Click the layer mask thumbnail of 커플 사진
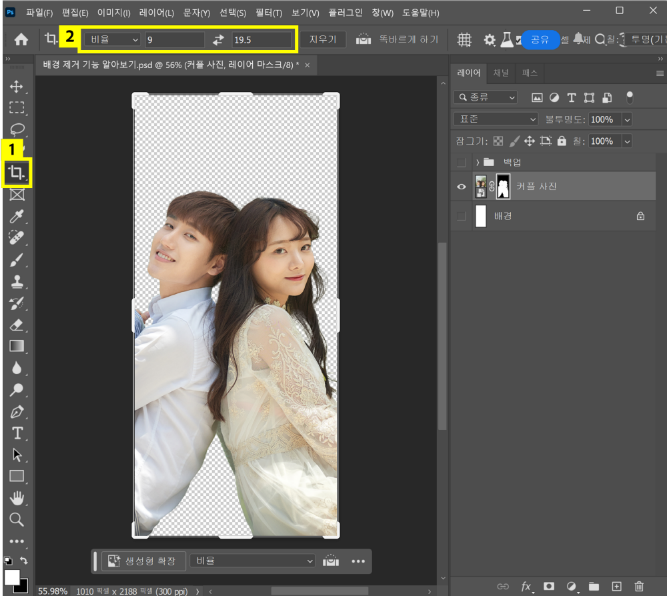The image size is (667, 596). 503,186
